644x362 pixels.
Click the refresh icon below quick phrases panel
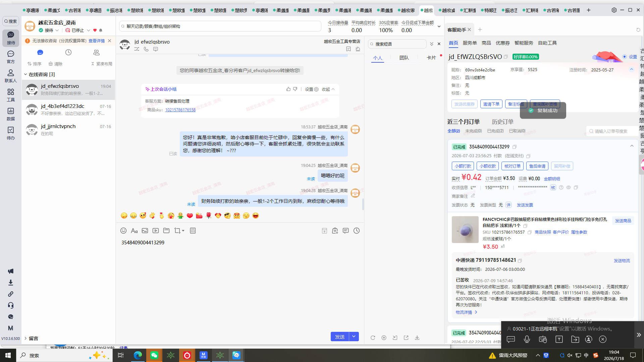coord(373,338)
